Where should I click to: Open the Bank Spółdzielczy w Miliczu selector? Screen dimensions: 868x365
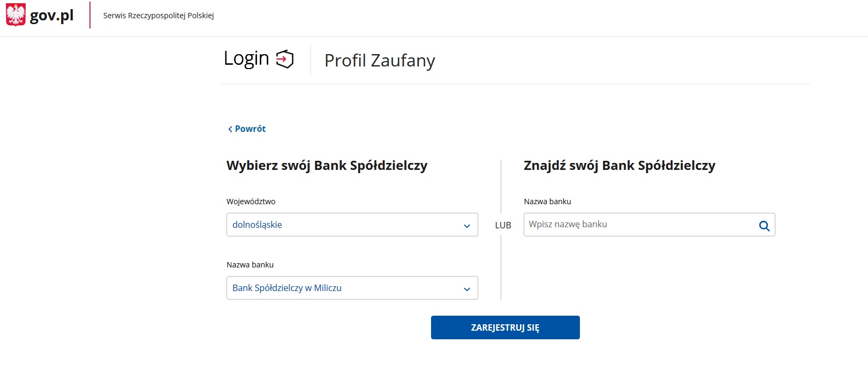coord(352,288)
